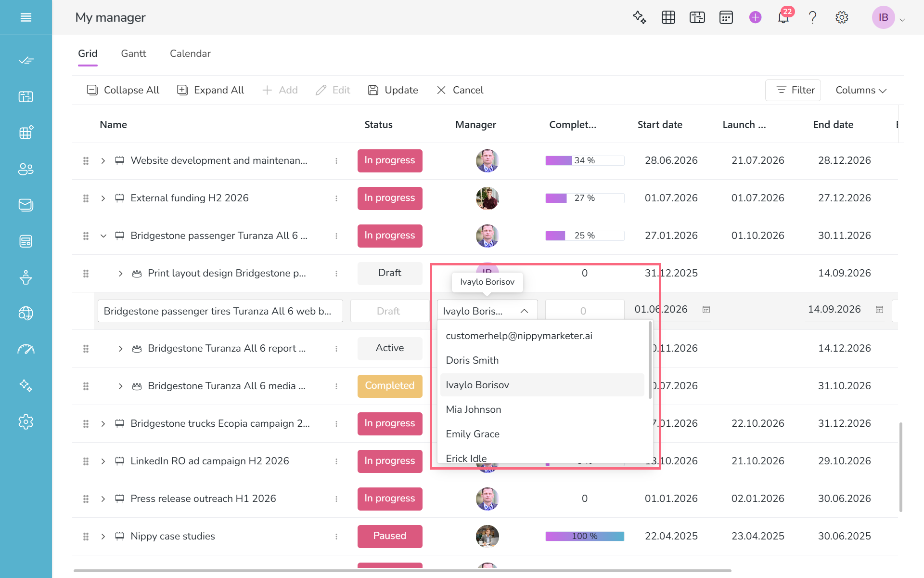924x578 pixels.
Task: Click the horizontal scrollbar at bottom
Action: coord(402,571)
